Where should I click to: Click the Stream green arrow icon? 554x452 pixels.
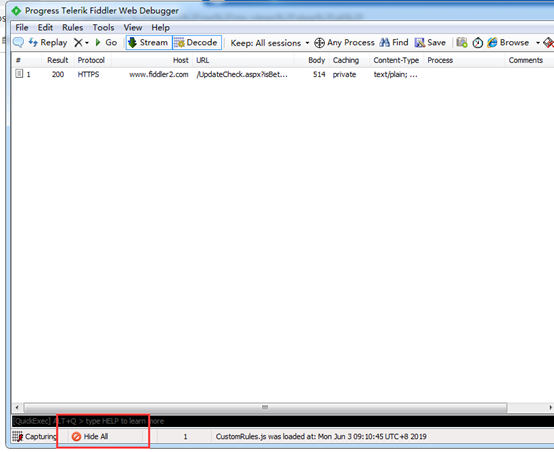coord(132,43)
